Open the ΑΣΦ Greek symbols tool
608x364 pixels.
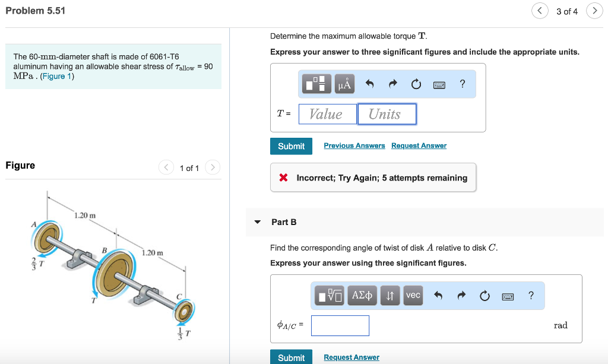[362, 296]
